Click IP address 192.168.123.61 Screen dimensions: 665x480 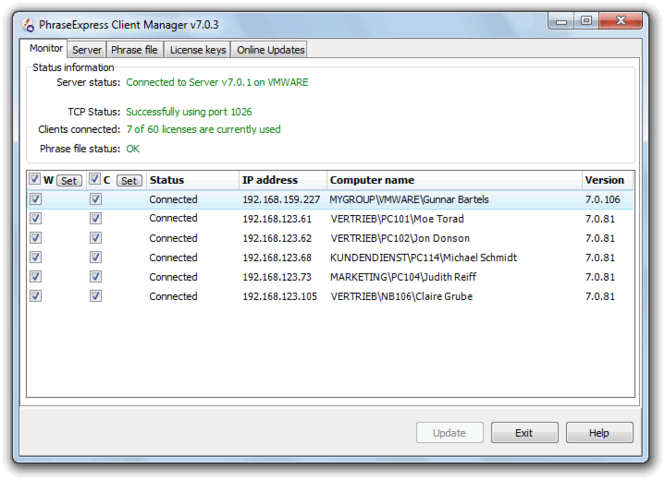click(x=277, y=219)
